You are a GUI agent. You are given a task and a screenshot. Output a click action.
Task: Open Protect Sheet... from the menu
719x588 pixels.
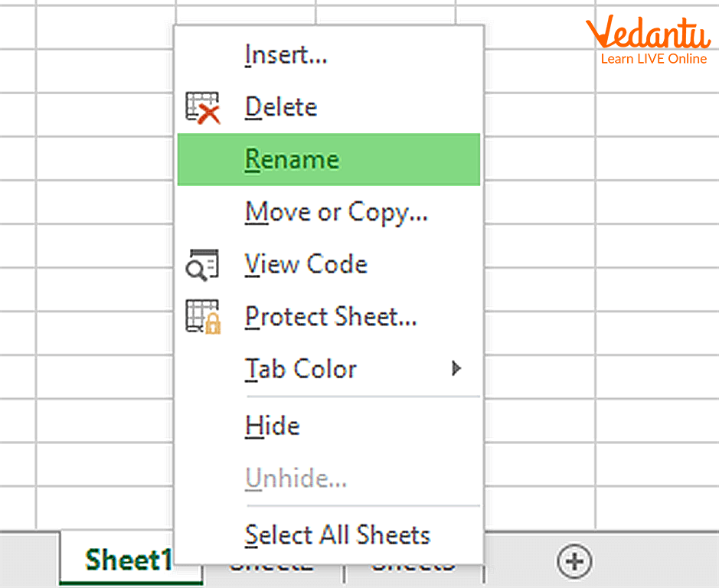(331, 317)
